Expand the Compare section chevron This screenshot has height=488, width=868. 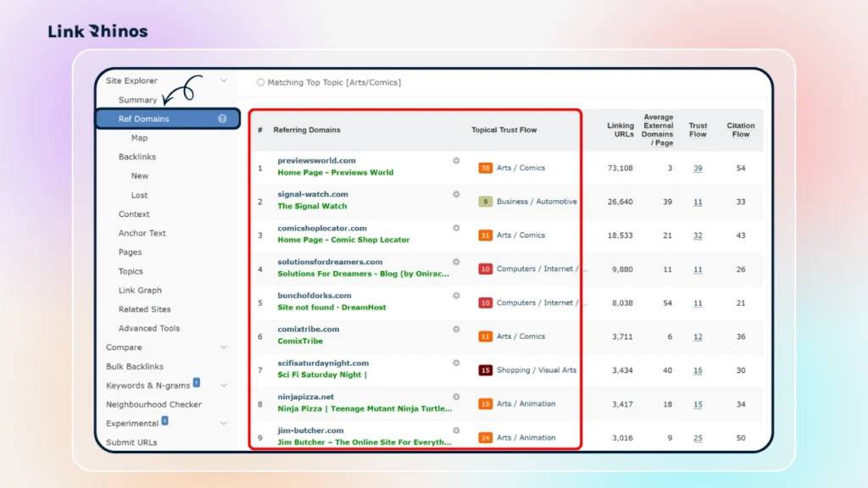pyautogui.click(x=224, y=347)
